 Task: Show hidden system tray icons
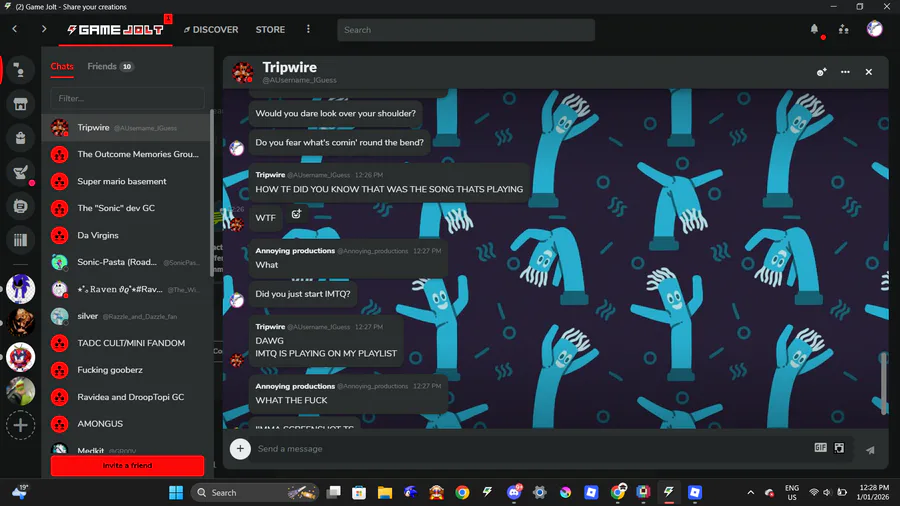click(x=750, y=492)
